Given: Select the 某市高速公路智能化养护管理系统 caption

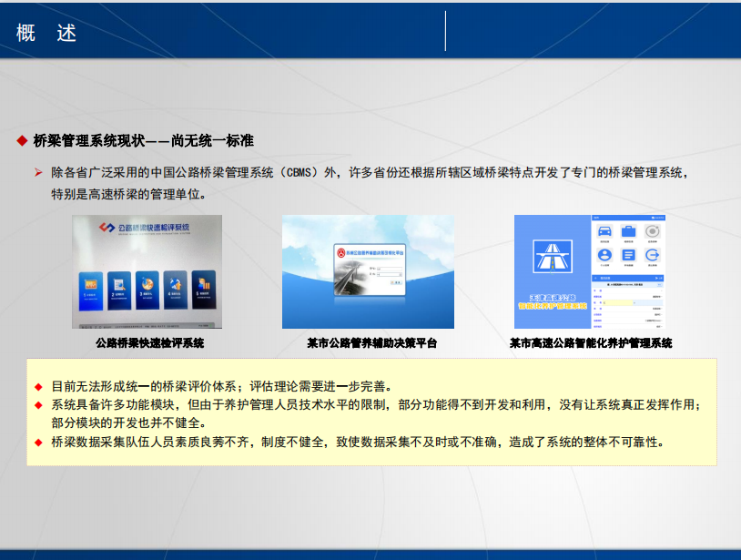Looking at the screenshot, I should [590, 343].
